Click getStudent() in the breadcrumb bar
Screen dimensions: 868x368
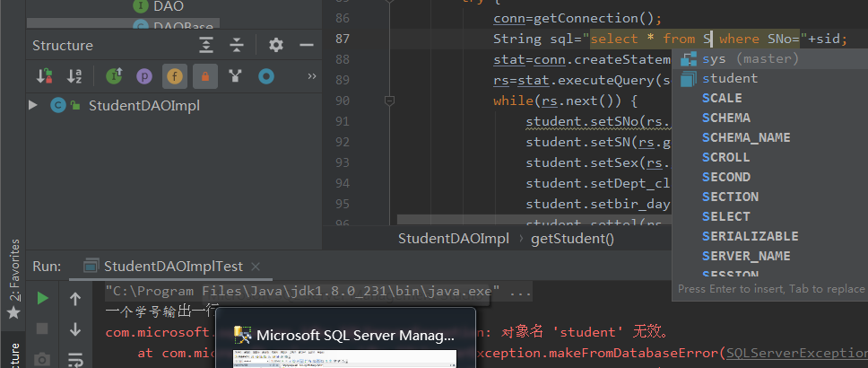(x=572, y=239)
